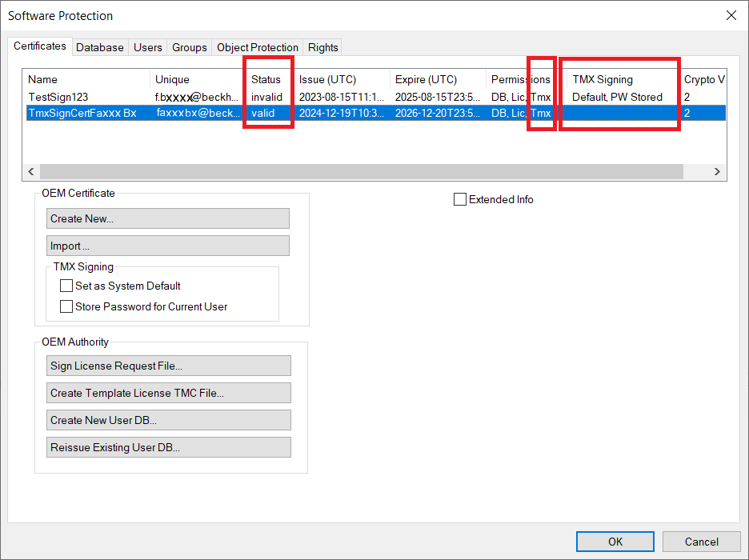Click the Crypto V column header
This screenshot has width=749, height=560.
703,79
